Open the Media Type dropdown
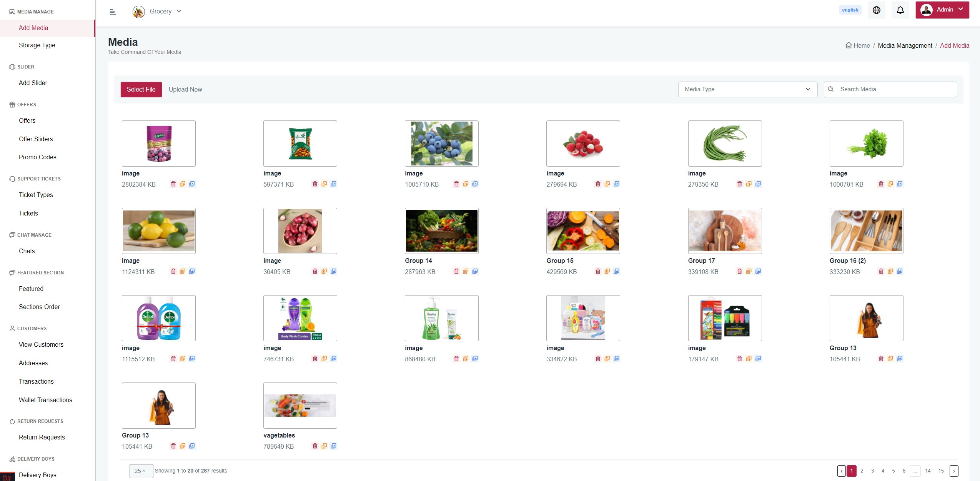The image size is (980, 481). coord(747,89)
